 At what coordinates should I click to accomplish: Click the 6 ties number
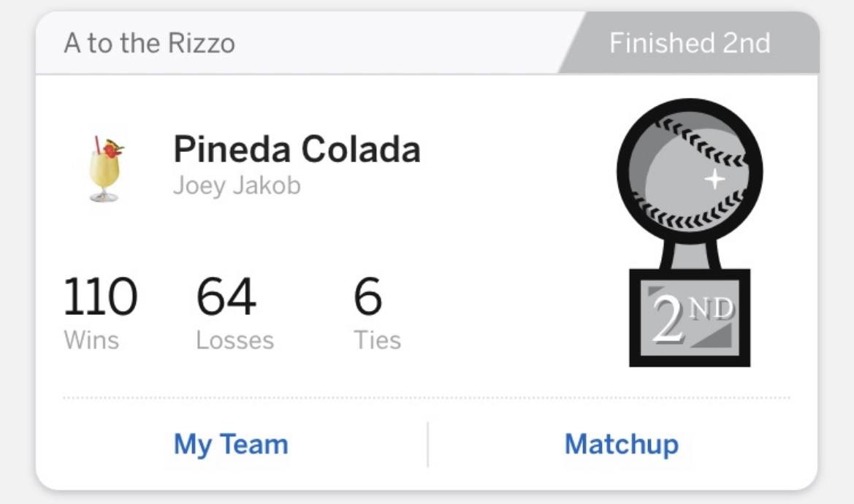click(367, 297)
